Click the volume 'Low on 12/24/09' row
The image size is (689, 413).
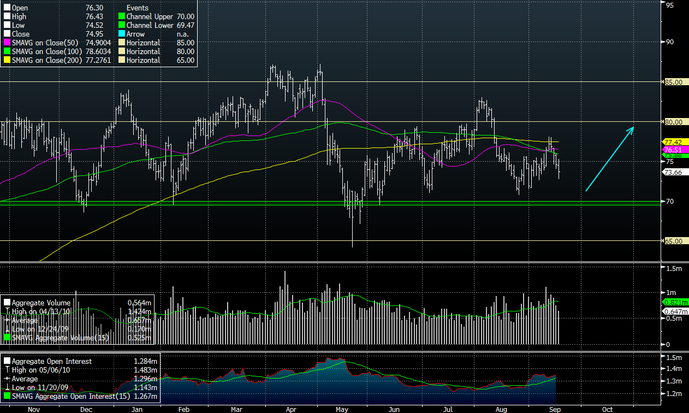pos(78,329)
